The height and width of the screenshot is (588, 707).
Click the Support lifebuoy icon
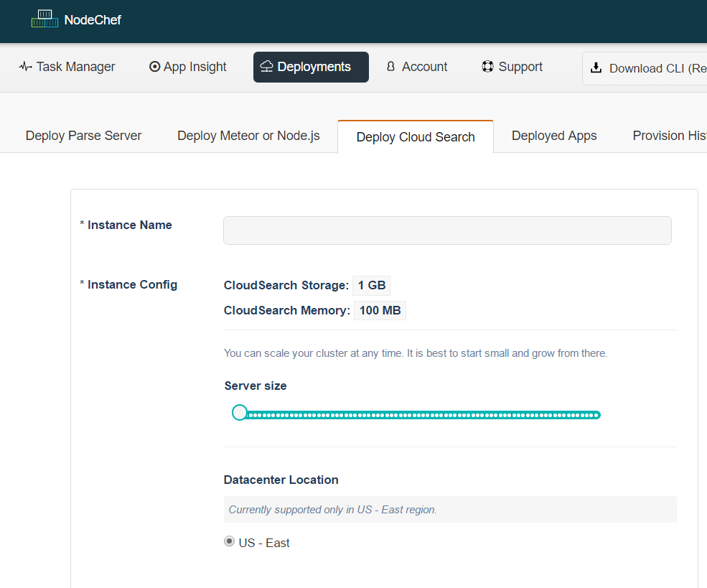pyautogui.click(x=487, y=66)
